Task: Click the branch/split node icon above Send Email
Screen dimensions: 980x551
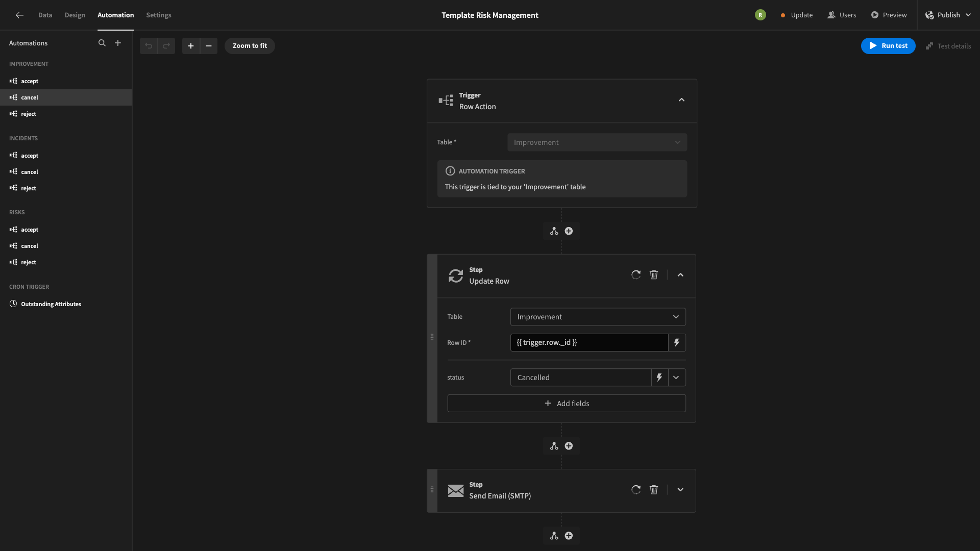Action: [554, 446]
